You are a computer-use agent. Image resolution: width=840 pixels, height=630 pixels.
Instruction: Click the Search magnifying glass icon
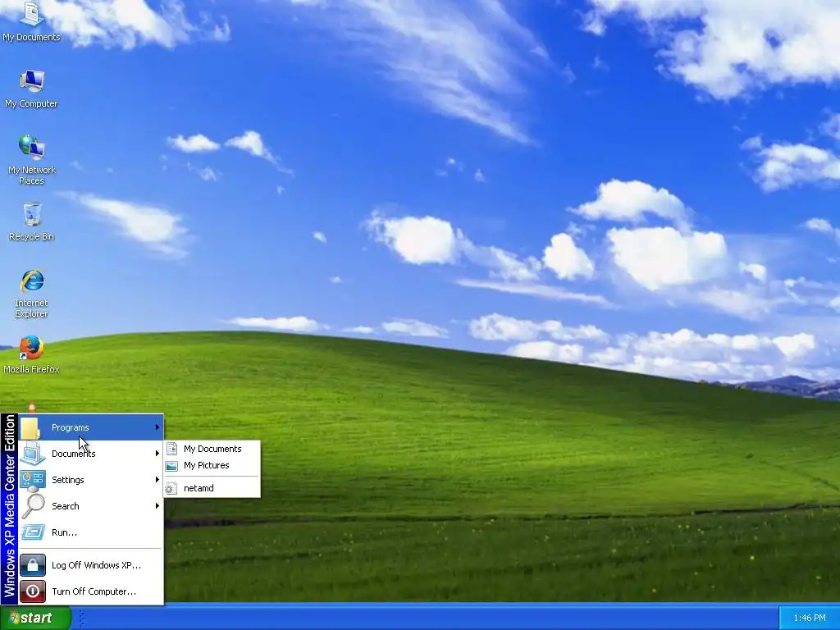click(33, 506)
